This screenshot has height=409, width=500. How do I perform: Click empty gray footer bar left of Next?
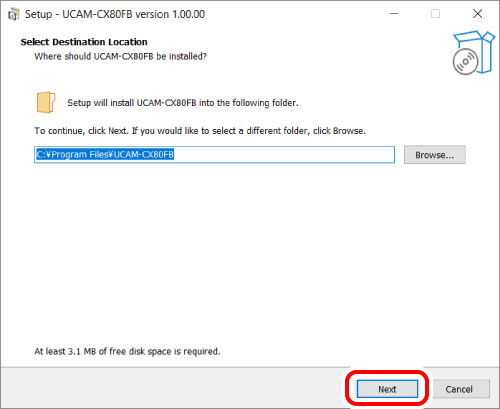(x=173, y=388)
